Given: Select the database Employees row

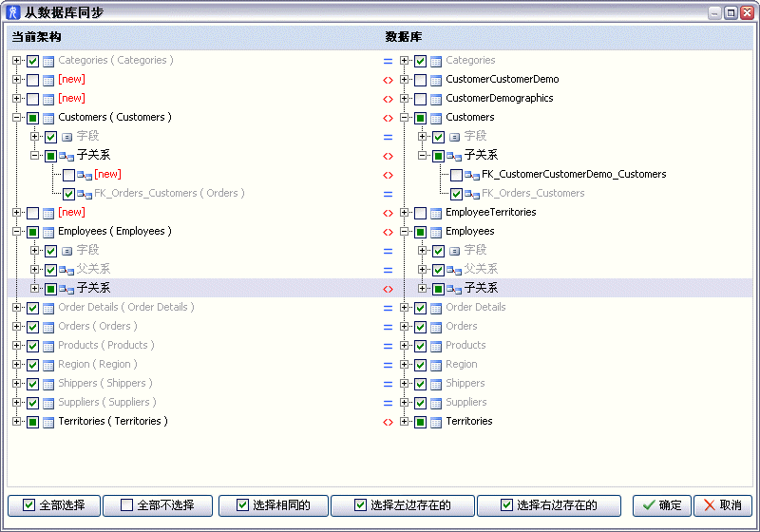Looking at the screenshot, I should pyautogui.click(x=469, y=232).
